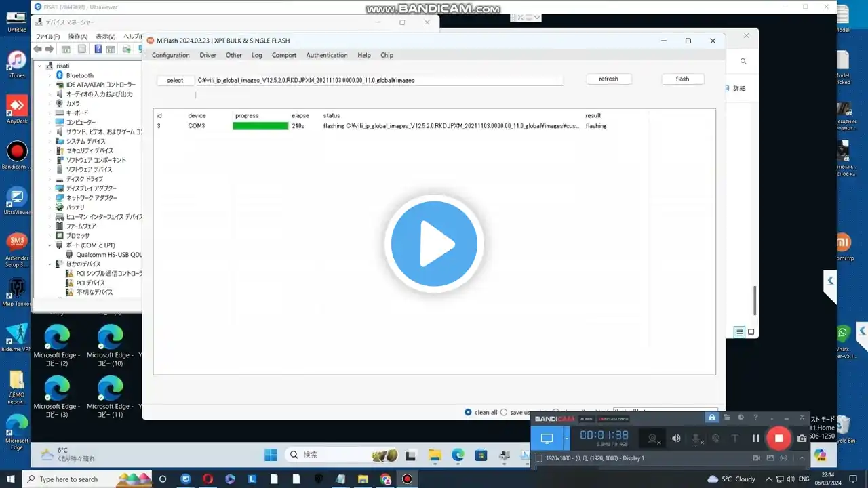Image resolution: width=868 pixels, height=488 pixels.
Task: Take a screenshot with Bandicam camera icon
Action: point(802,439)
